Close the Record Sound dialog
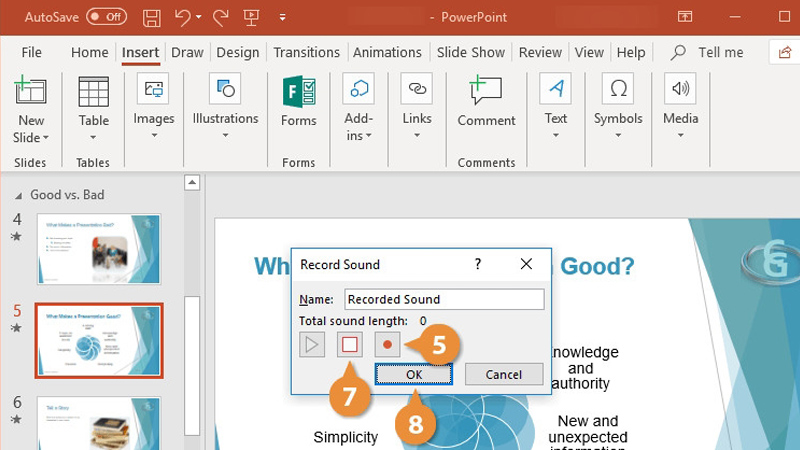 [526, 264]
